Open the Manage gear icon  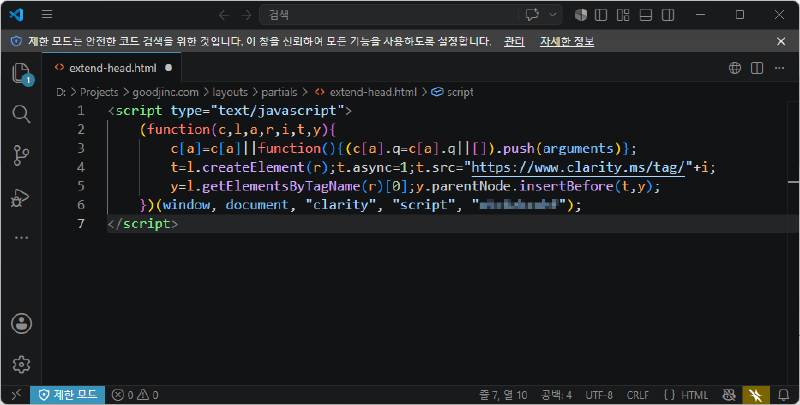pyautogui.click(x=21, y=364)
